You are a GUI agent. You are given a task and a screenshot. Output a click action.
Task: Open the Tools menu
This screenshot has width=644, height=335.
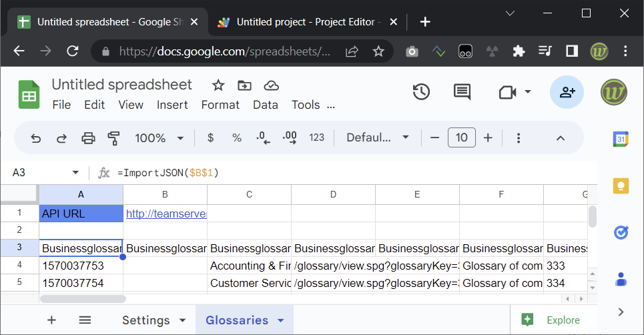[306, 105]
